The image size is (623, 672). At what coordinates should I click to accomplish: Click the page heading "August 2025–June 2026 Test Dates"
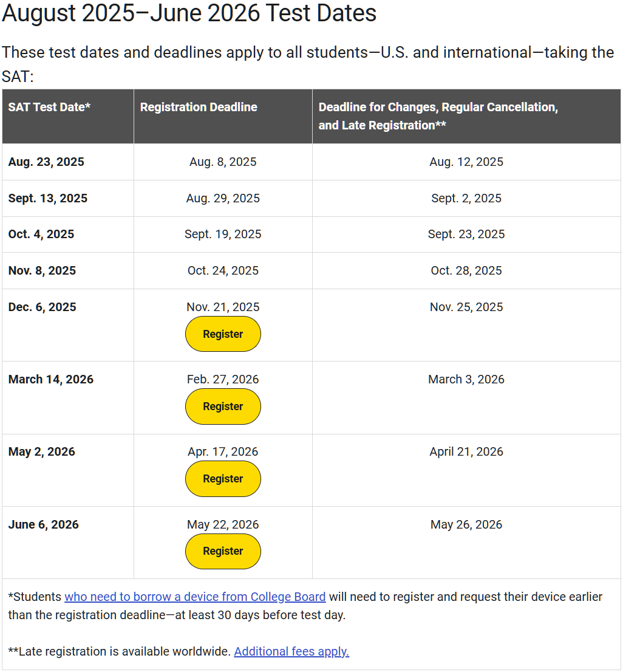click(x=189, y=13)
